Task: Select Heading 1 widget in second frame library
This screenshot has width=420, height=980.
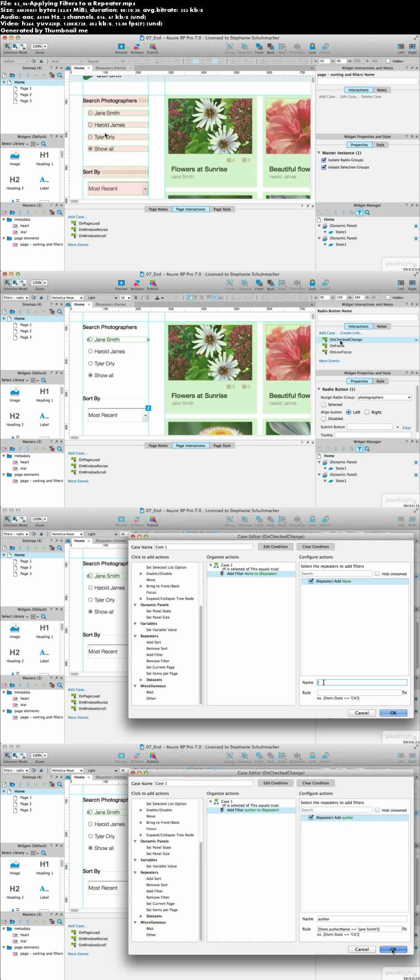Action: click(44, 394)
